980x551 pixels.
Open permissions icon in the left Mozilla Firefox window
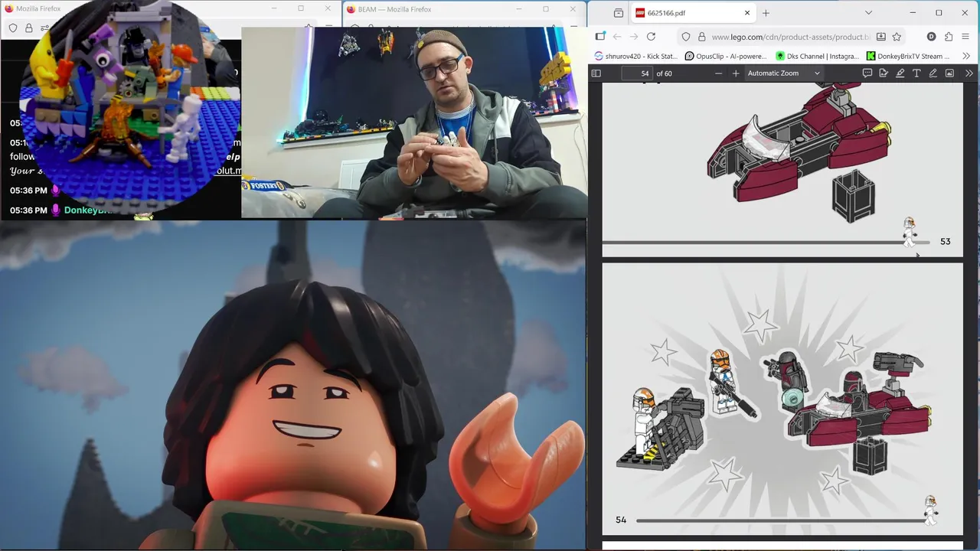[45, 28]
